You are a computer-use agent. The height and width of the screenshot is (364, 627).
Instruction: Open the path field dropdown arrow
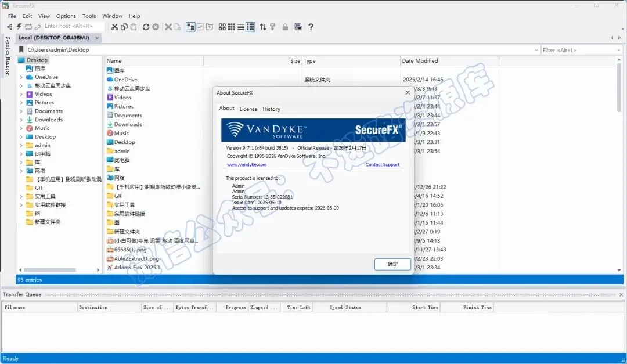pyautogui.click(x=536, y=50)
